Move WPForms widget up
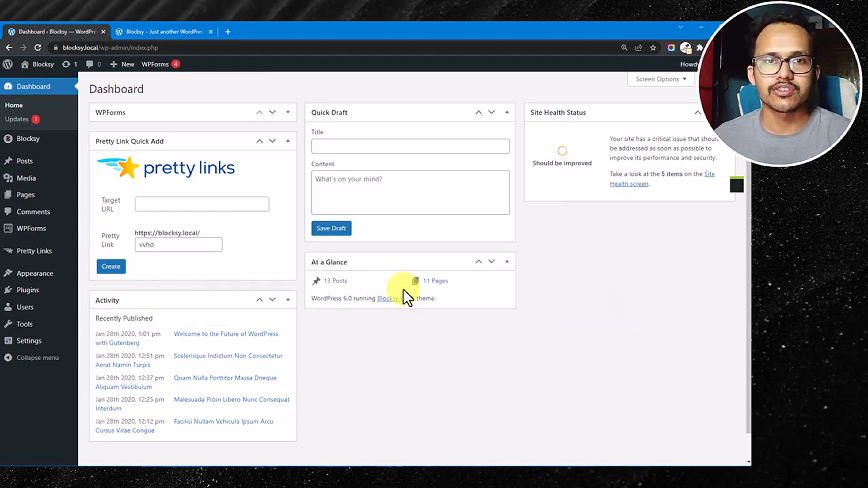Image resolution: width=868 pixels, height=488 pixels. (259, 112)
